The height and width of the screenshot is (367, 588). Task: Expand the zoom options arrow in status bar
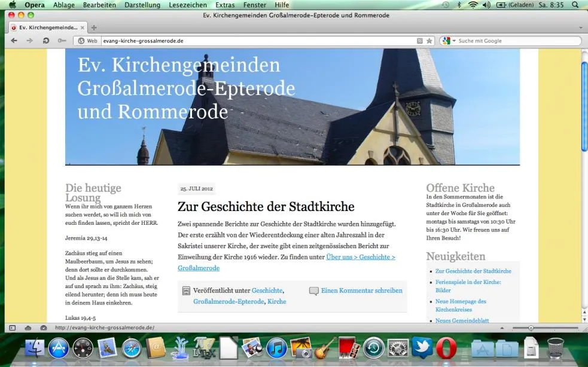(x=502, y=328)
